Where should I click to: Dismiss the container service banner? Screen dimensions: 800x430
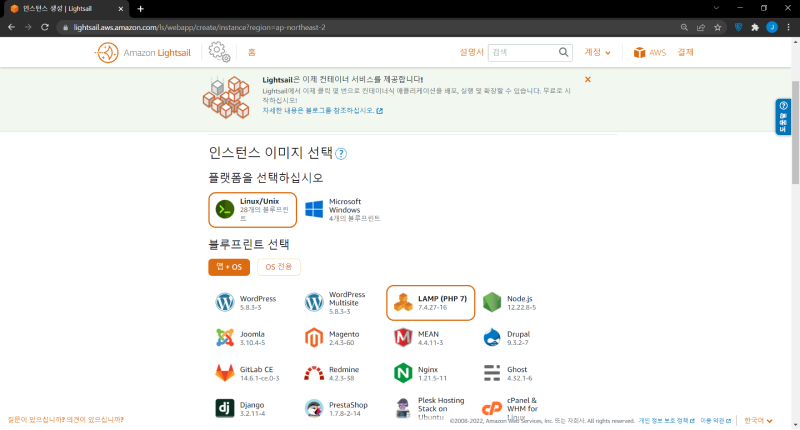click(588, 80)
